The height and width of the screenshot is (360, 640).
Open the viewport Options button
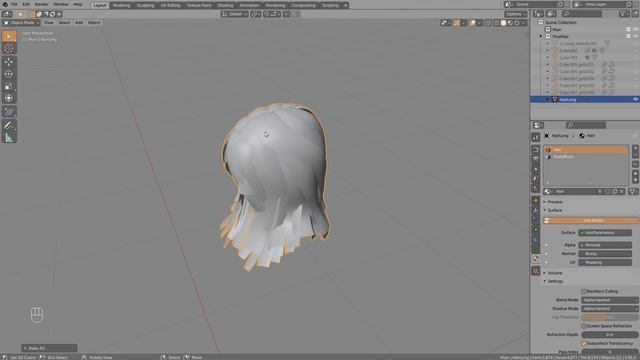516,14
